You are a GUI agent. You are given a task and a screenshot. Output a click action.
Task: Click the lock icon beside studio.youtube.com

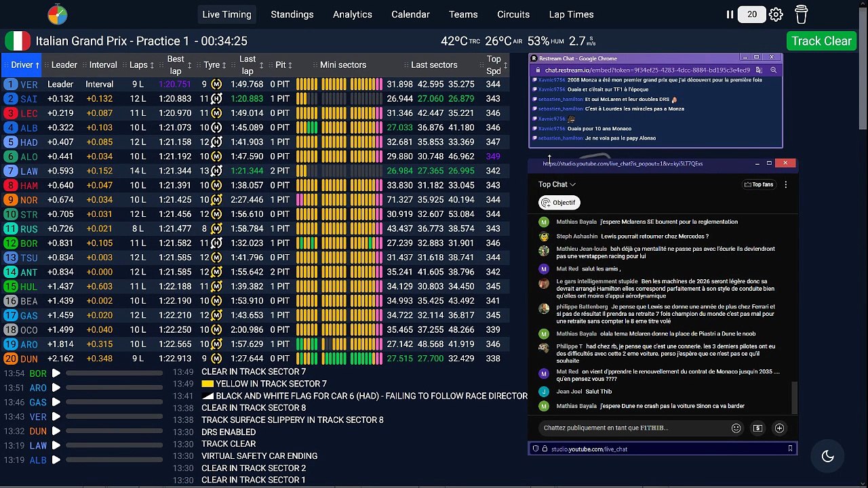pos(545,449)
